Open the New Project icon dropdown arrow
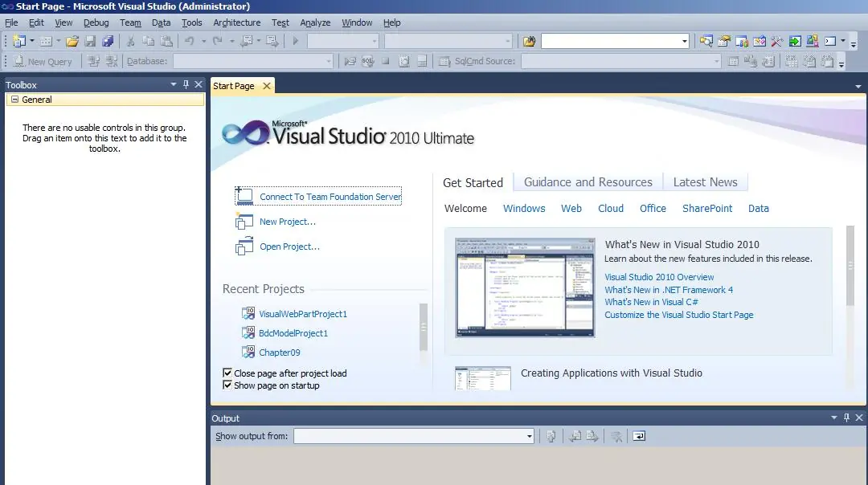The width and height of the screenshot is (868, 485). pos(31,41)
